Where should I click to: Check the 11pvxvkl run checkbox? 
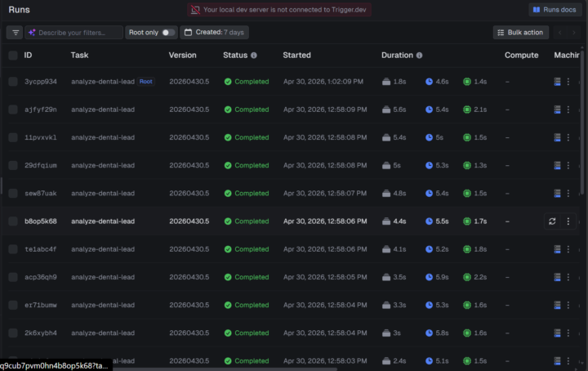[x=13, y=137]
